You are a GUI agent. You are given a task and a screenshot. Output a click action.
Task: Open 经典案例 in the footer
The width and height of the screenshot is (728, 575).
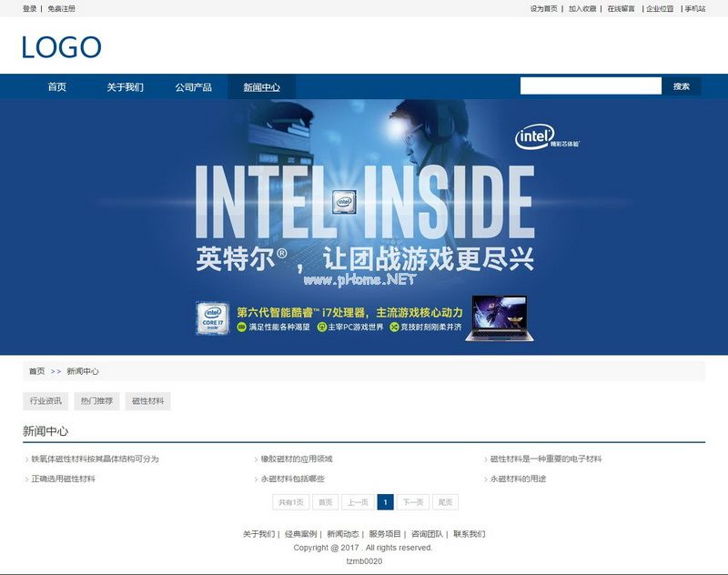(x=300, y=534)
